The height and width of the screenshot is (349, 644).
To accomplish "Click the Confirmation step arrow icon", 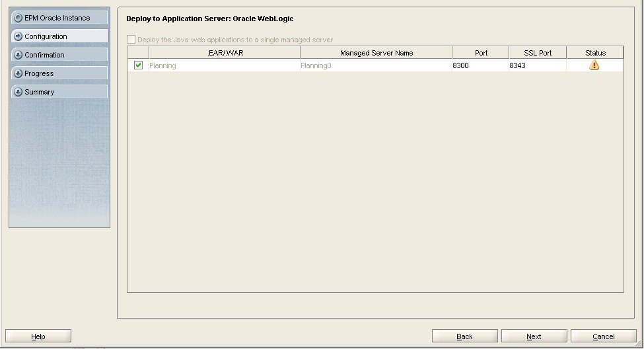I will 18,55.
